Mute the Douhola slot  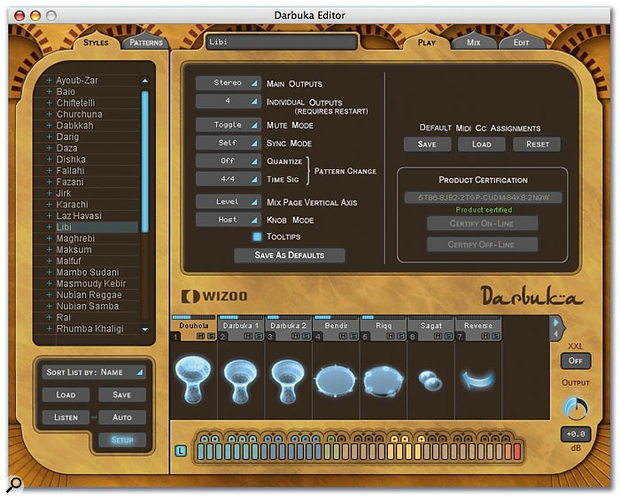coord(201,336)
